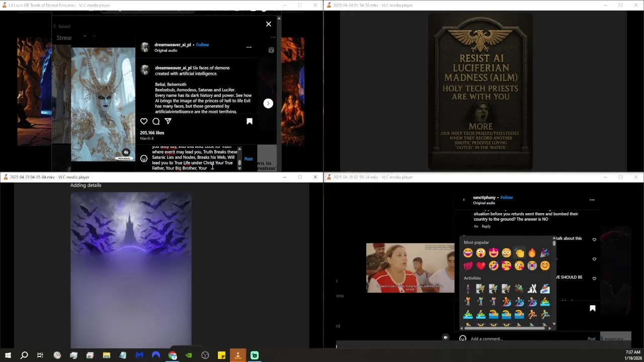Open OBS Studio from the taskbar

tap(205, 355)
